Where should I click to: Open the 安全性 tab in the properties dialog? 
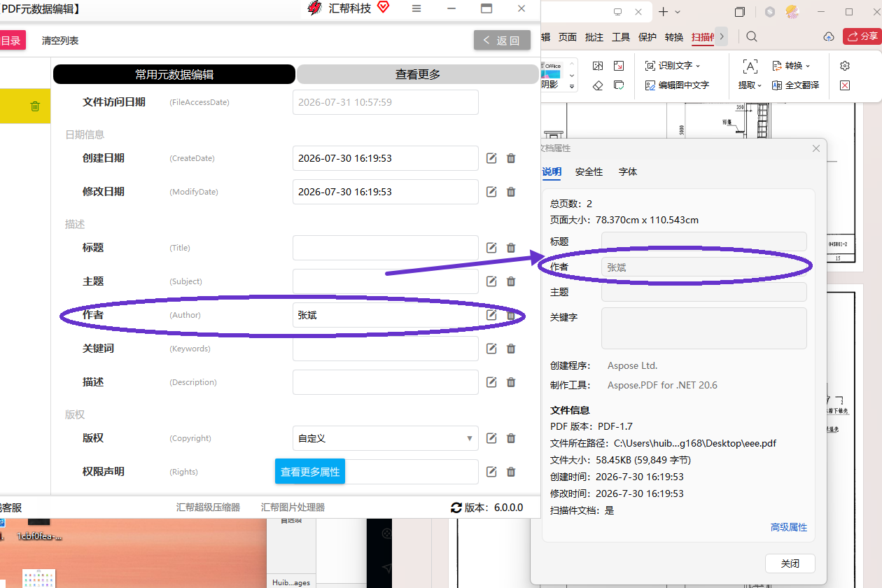click(x=589, y=171)
